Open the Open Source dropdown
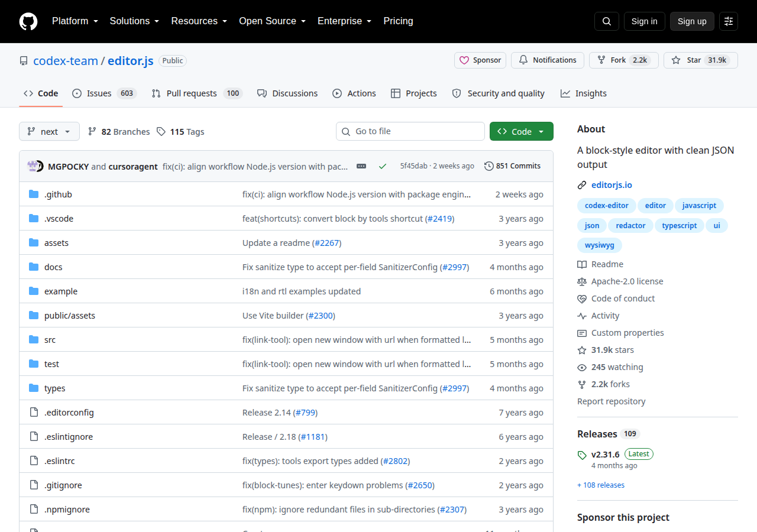 [x=272, y=21]
